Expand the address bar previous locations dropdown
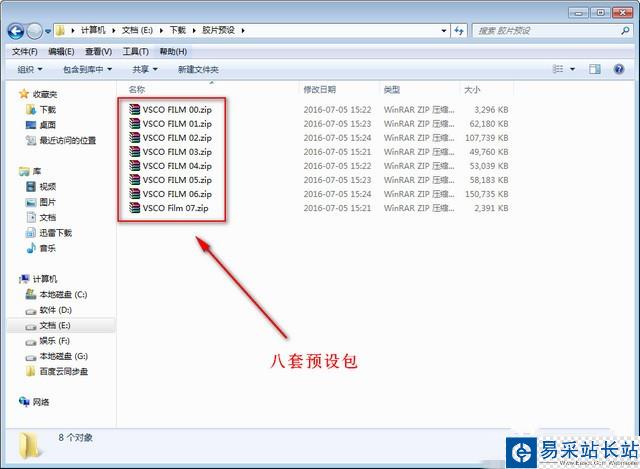 (444, 31)
